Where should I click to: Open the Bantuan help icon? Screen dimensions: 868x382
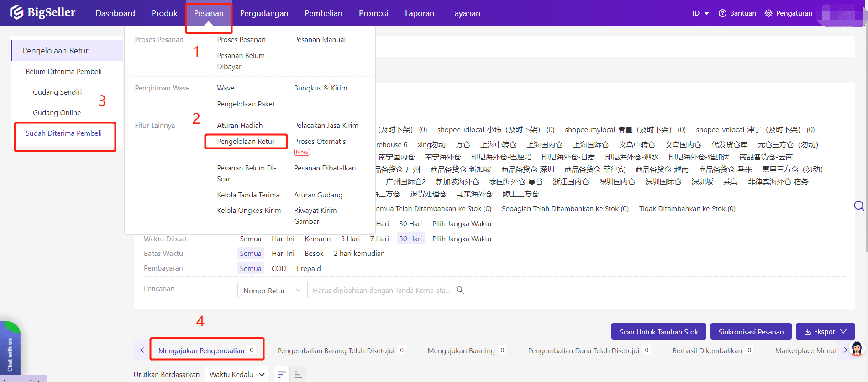coord(722,13)
